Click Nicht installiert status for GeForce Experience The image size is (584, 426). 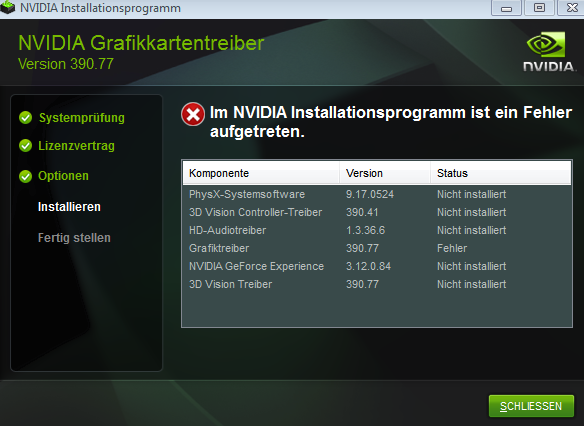(x=472, y=266)
